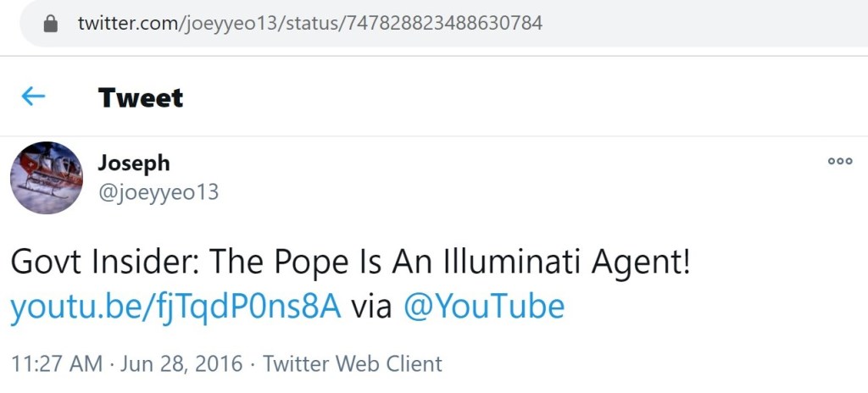Open the three-dot more options menu
This screenshot has height=393, width=868.
839,161
